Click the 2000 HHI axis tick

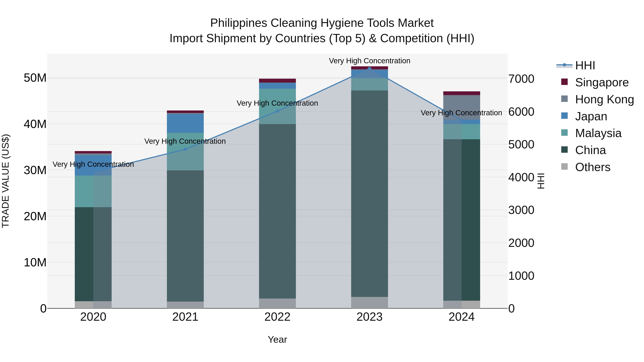pyautogui.click(x=521, y=243)
